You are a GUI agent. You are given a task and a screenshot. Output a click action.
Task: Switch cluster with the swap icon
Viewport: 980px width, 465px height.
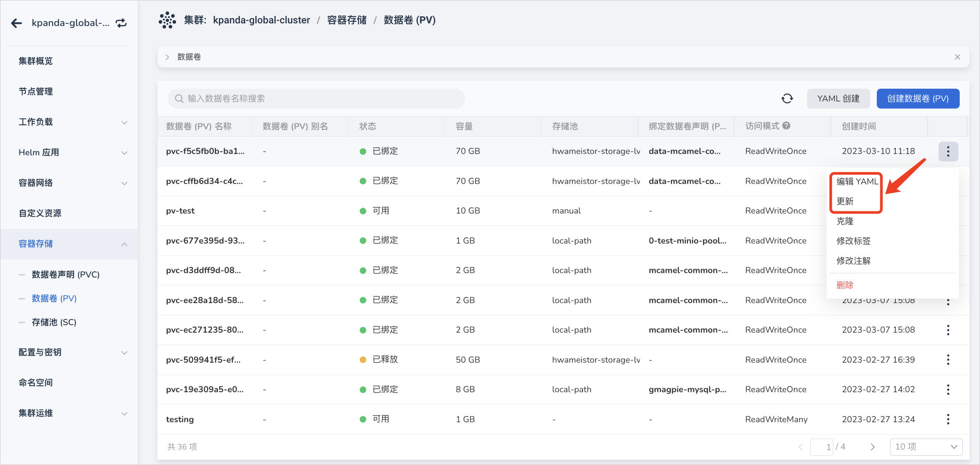pyautogui.click(x=121, y=23)
